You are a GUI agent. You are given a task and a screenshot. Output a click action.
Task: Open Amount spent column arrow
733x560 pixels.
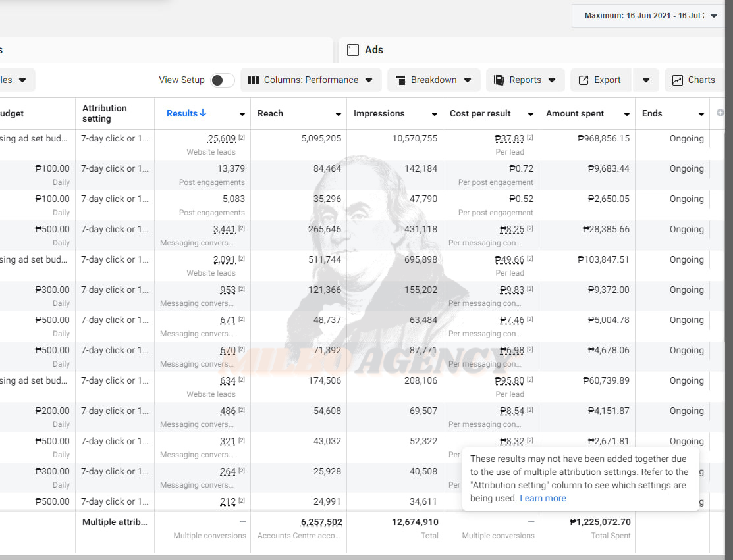tap(627, 114)
